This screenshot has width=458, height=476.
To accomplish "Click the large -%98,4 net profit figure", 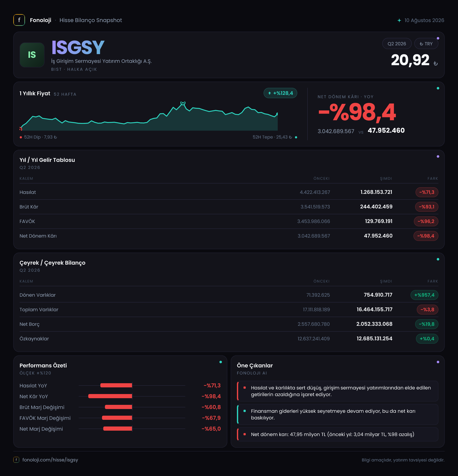I will click(357, 112).
